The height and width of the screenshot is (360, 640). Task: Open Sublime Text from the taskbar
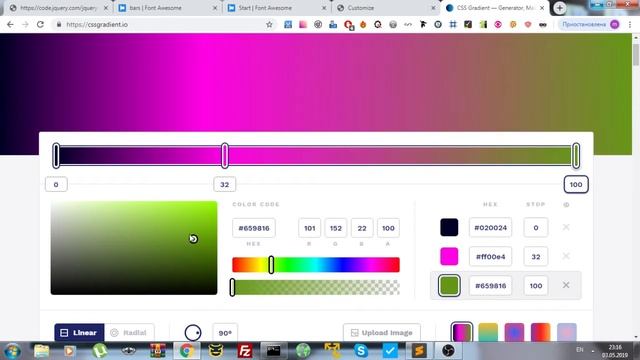(x=419, y=351)
